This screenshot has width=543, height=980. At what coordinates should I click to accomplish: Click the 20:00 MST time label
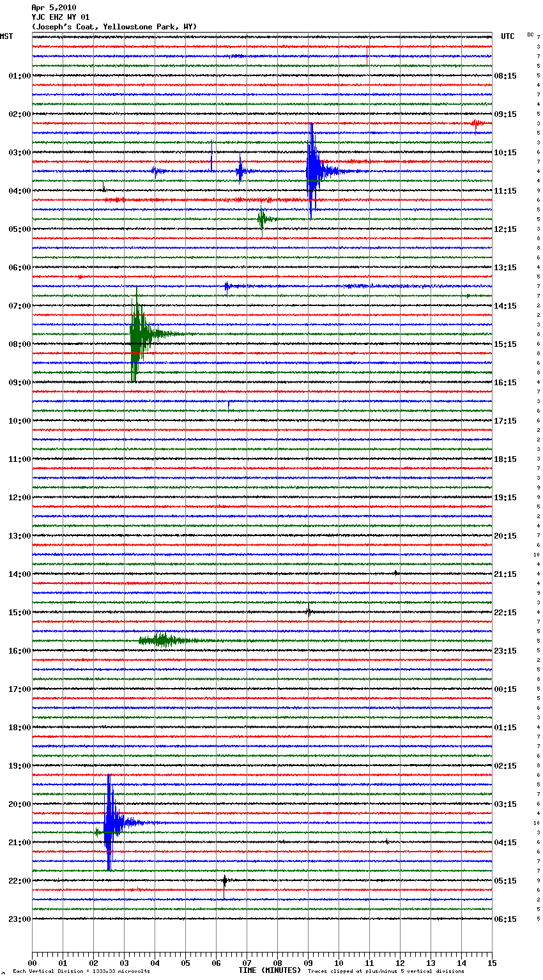click(19, 804)
